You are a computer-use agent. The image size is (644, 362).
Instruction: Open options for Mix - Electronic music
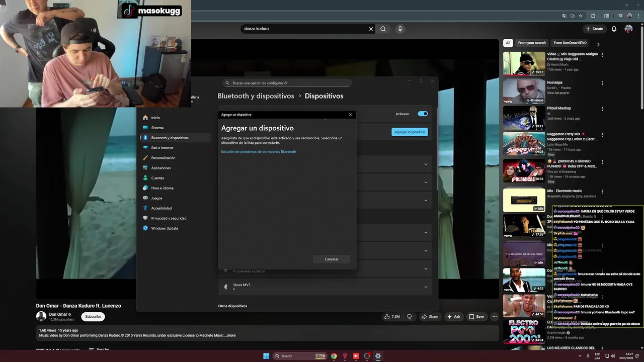(602, 192)
